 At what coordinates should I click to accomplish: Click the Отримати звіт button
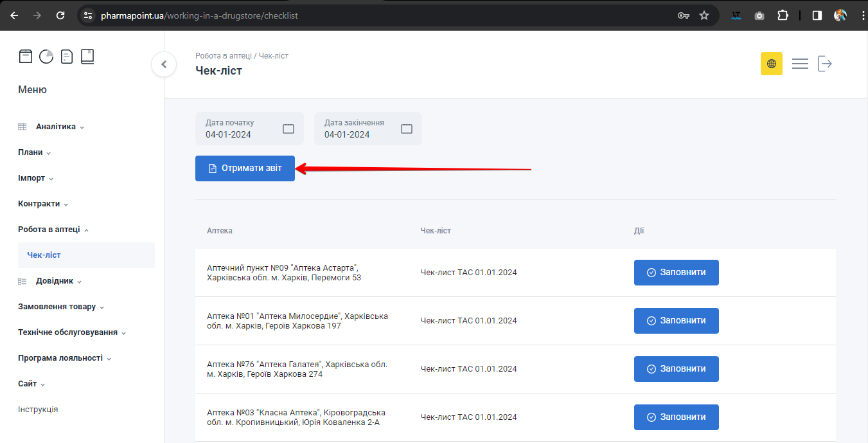point(245,168)
